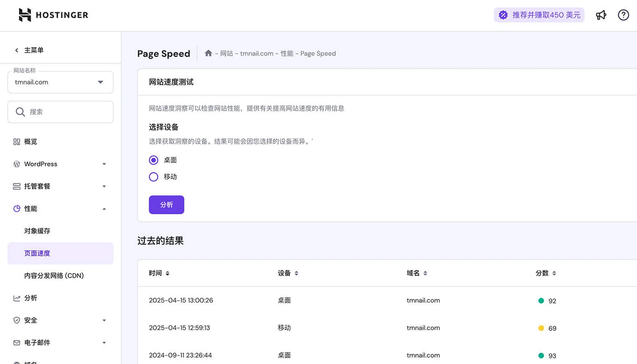
Task: Click the home icon in the breadcrumb
Action: [208, 53]
